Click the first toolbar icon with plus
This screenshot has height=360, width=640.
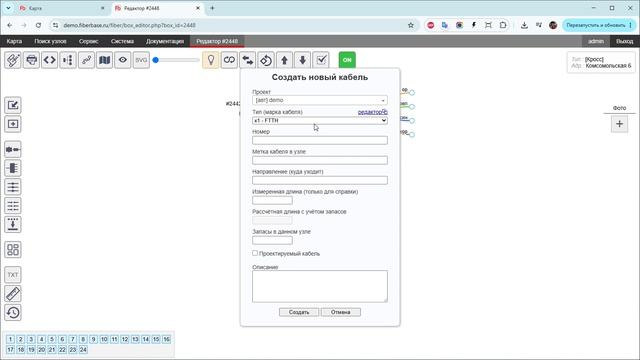tap(13, 60)
